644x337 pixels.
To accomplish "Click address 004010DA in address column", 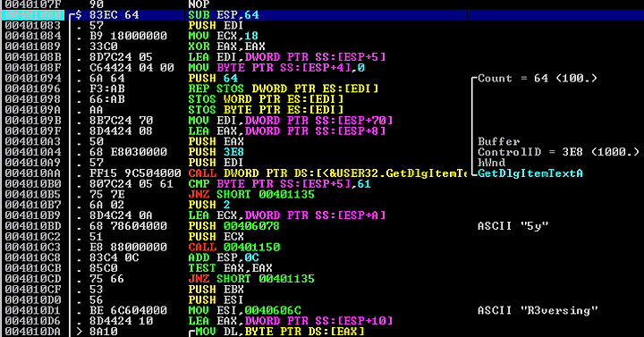I will click(x=33, y=332).
